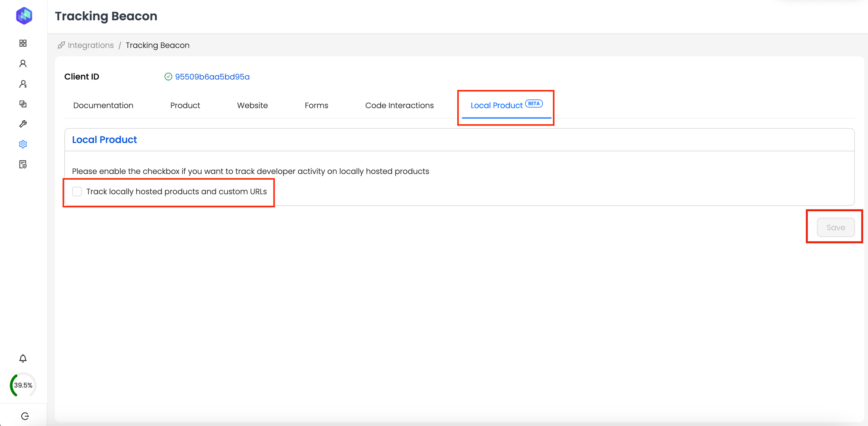The width and height of the screenshot is (868, 426).
Task: Open the dashboard grid icon
Action: pos(23,43)
